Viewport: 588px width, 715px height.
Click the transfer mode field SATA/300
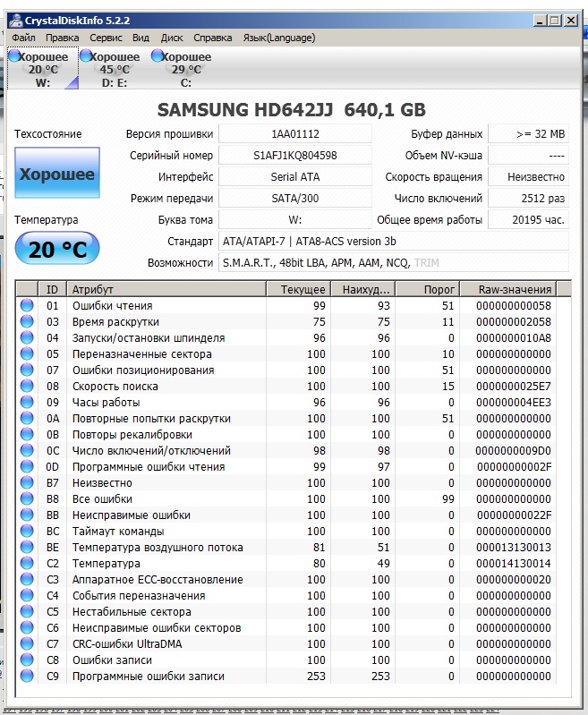(x=295, y=199)
